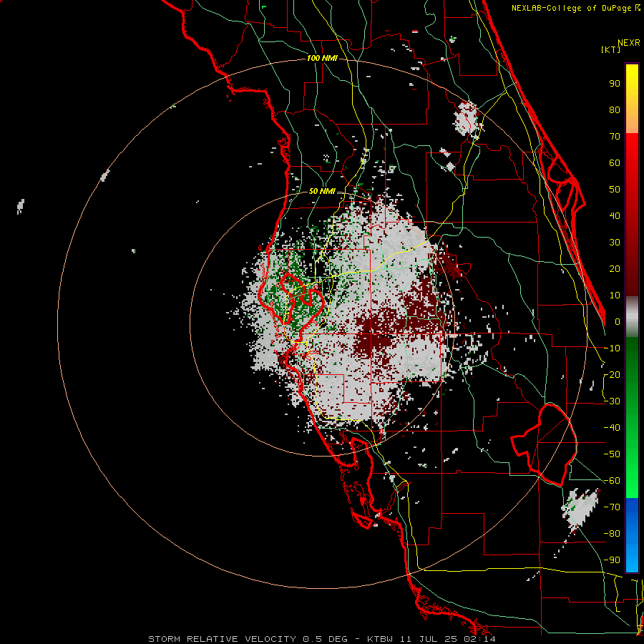Click the -70 knot scale label

click(x=612, y=507)
